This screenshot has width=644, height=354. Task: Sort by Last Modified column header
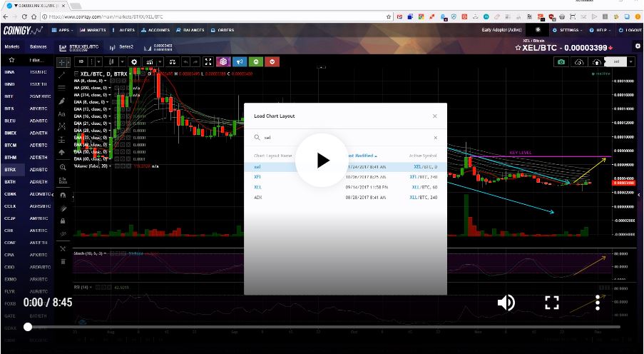[361, 156]
